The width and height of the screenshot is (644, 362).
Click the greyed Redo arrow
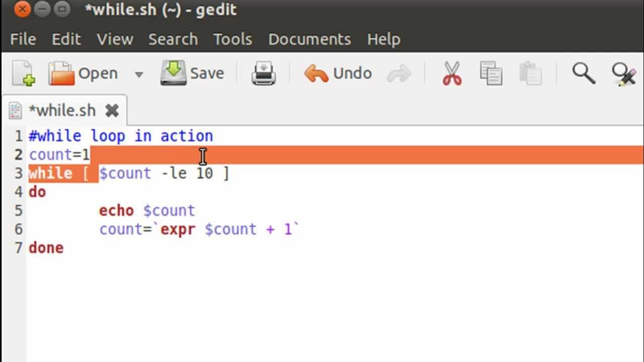(398, 74)
